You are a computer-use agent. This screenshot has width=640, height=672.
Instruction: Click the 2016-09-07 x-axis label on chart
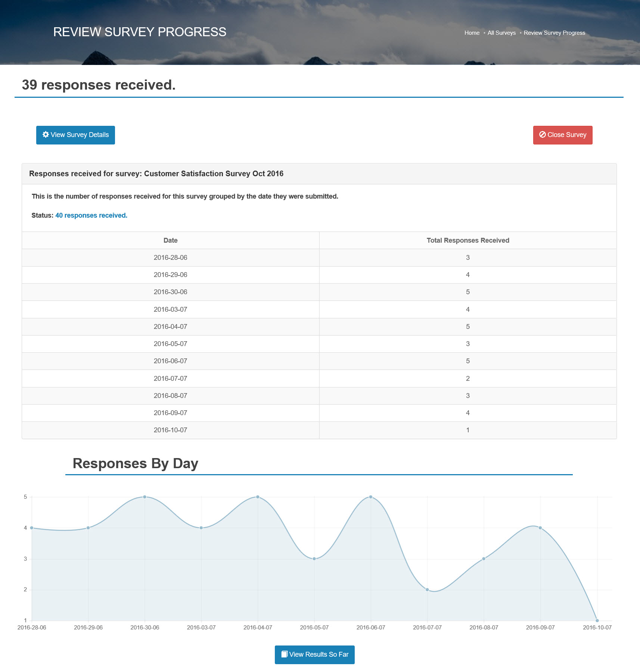(x=540, y=628)
